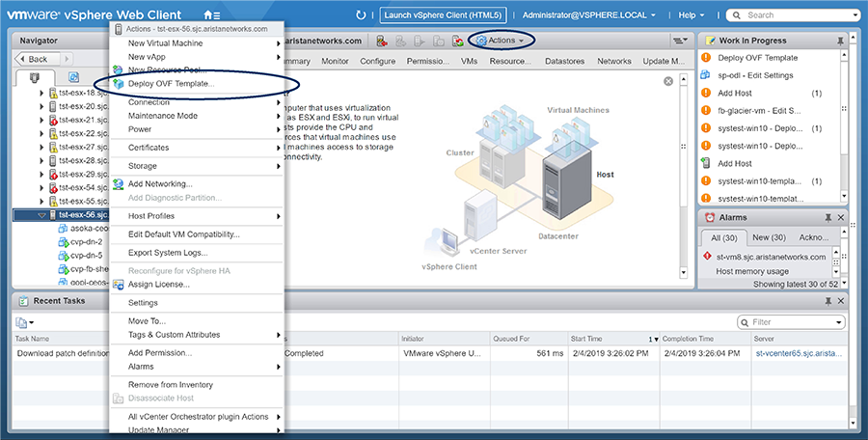Choose New Virtual Machine from Actions menu
Image resolution: width=868 pixels, height=440 pixels.
[x=197, y=43]
